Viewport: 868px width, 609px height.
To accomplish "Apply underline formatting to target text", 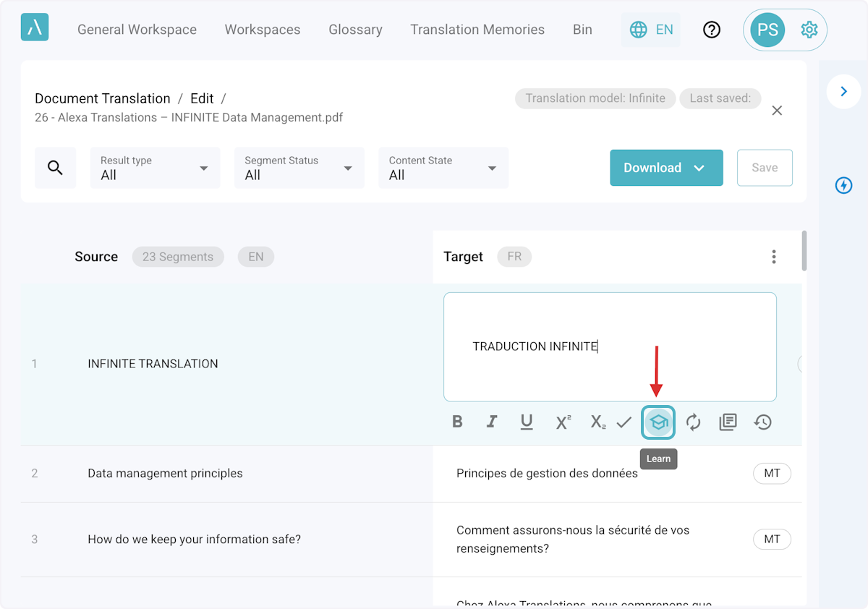I will (527, 422).
